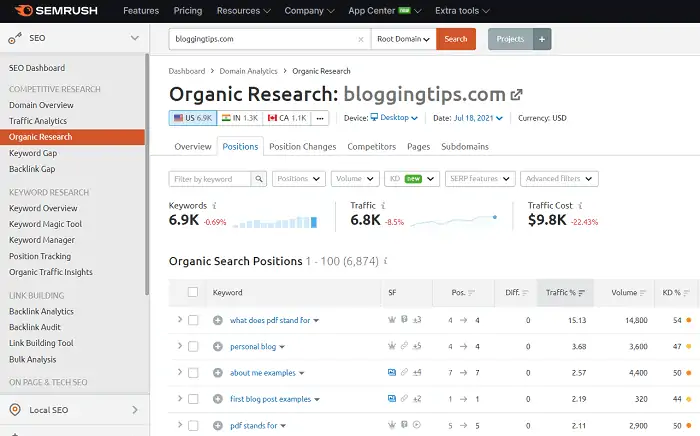Viewport: 700px width, 436px height.
Task: Open the Date Jul 18, 2021 dropdown
Action: pyautogui.click(x=478, y=118)
